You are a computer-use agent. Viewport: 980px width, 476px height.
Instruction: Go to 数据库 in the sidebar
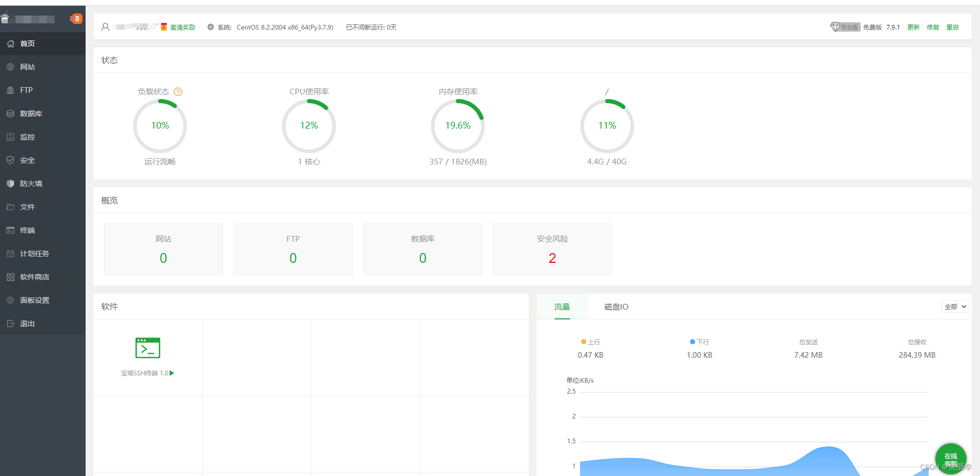43,114
